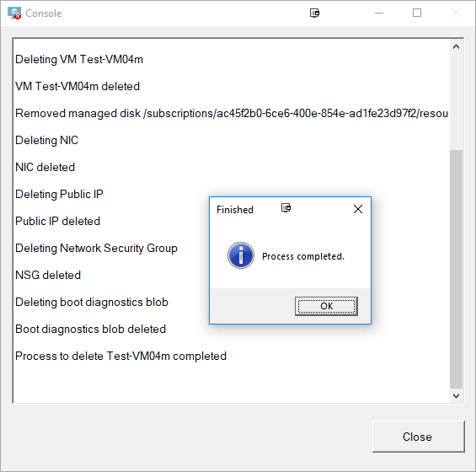The width and height of the screenshot is (476, 472).
Task: Click the 'Process completed.' message text
Action: click(303, 257)
